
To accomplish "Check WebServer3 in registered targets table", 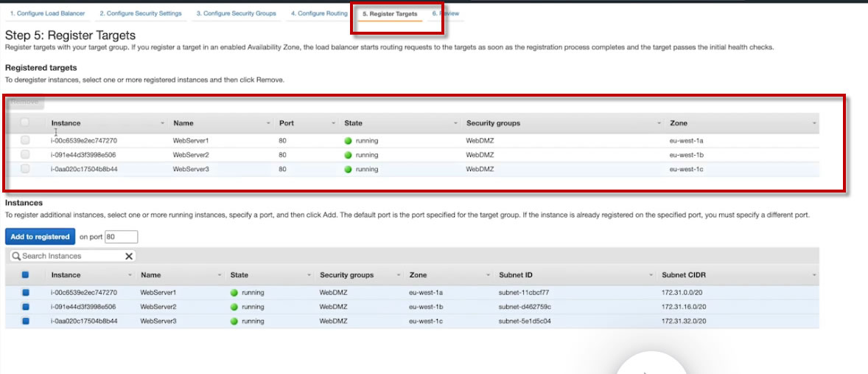I will [25, 170].
